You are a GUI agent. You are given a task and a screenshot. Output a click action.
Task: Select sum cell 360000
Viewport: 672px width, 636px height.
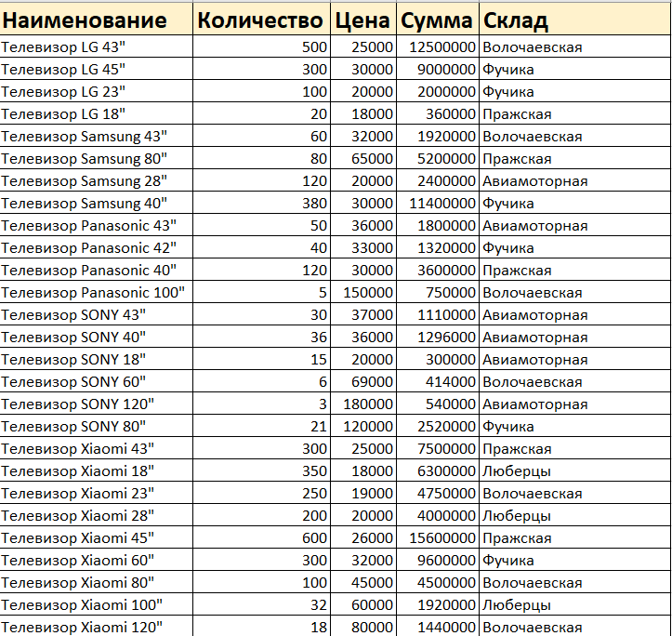(x=438, y=113)
